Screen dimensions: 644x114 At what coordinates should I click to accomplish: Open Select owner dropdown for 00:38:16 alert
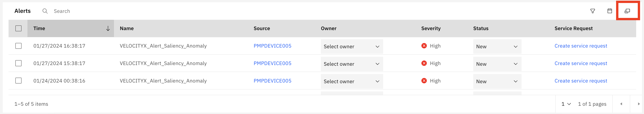click(352, 81)
